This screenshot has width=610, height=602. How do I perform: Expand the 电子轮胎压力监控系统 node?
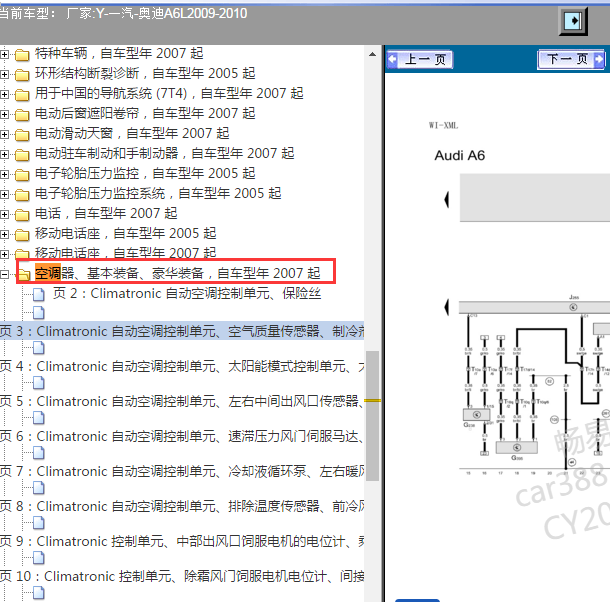tap(4, 194)
